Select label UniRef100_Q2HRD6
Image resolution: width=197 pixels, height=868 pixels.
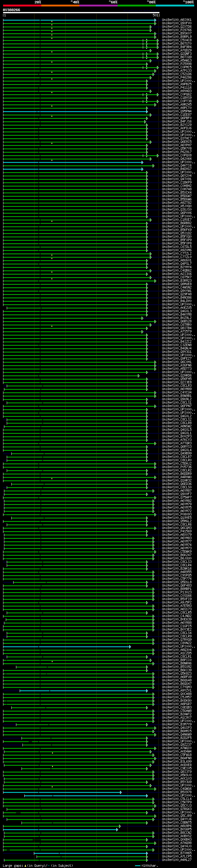coord(176,376)
